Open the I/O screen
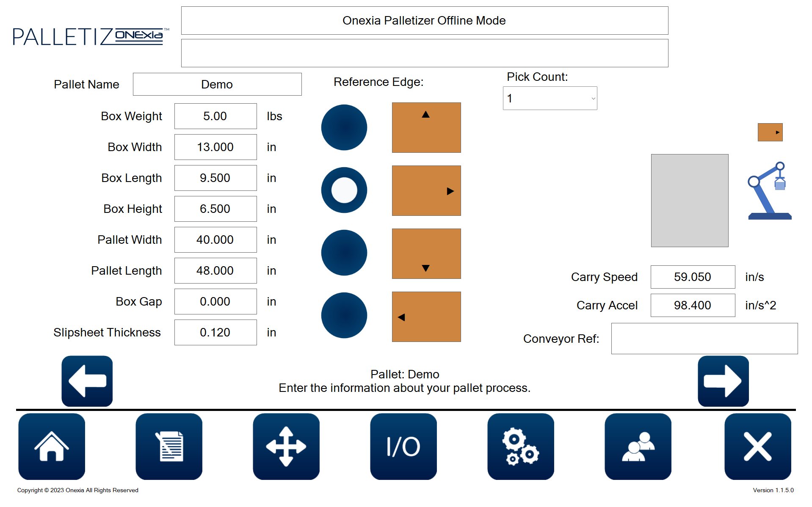This screenshot has height=507, width=812. point(403,446)
